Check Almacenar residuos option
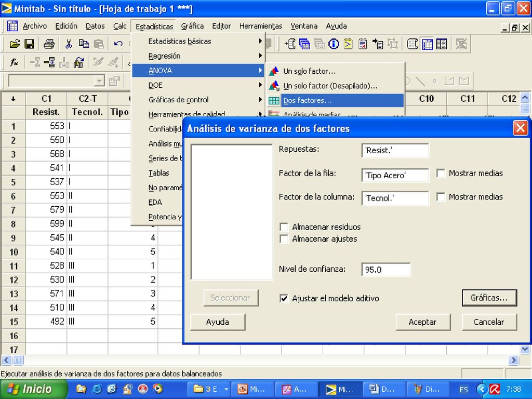This screenshot has height=399, width=532. (x=284, y=227)
